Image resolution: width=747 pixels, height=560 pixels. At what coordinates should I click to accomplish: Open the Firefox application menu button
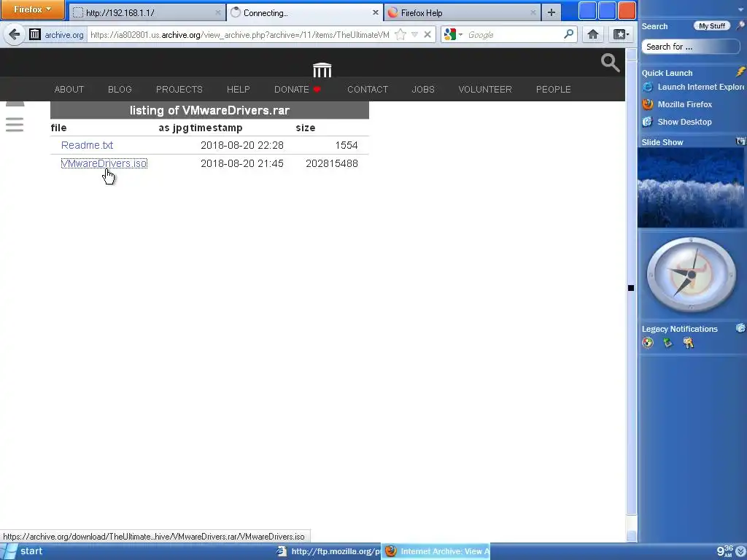coord(32,9)
